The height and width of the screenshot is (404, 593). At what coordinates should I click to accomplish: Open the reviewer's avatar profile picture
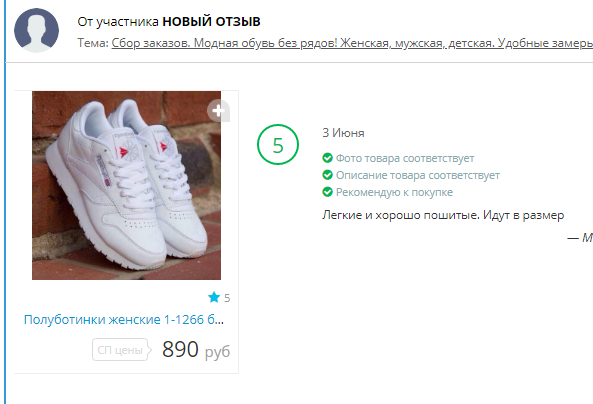(36, 30)
